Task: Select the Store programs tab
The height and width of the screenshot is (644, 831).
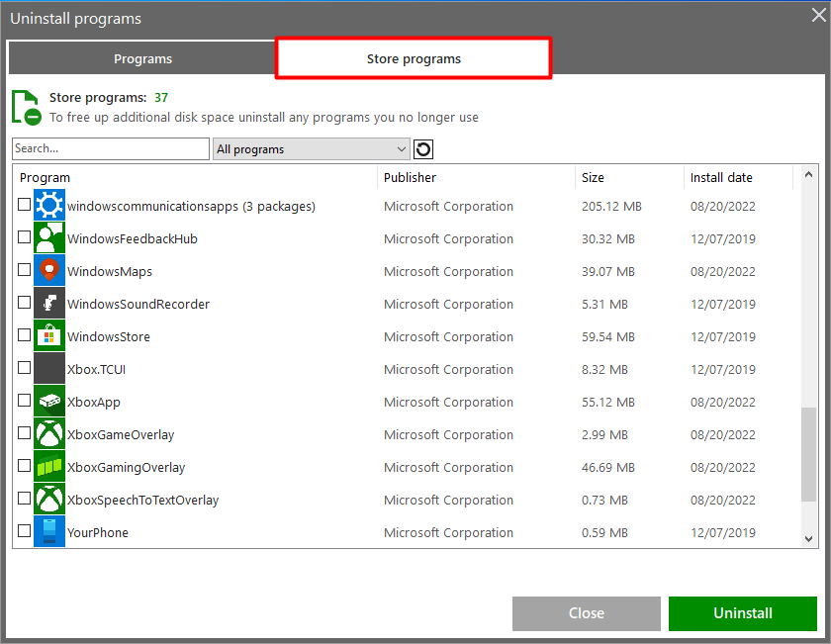Action: point(414,58)
